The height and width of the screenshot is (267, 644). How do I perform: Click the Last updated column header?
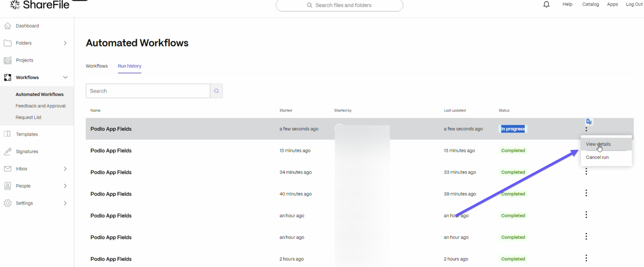[x=455, y=110]
